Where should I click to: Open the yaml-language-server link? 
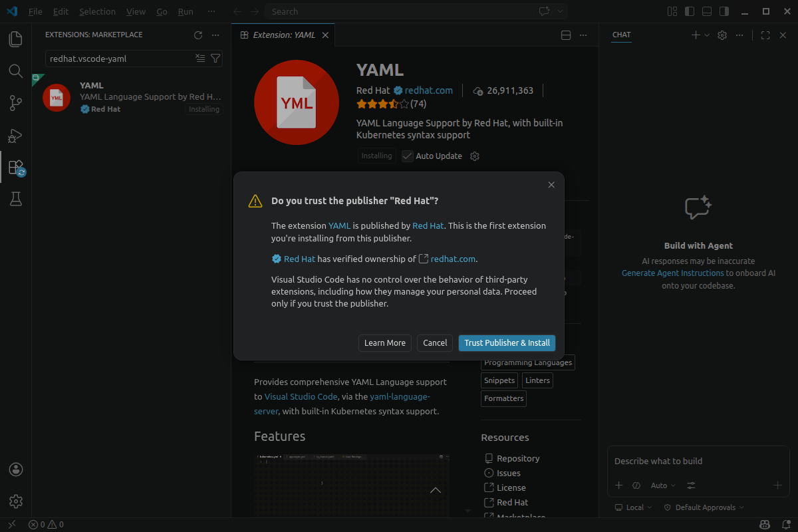[342, 404]
